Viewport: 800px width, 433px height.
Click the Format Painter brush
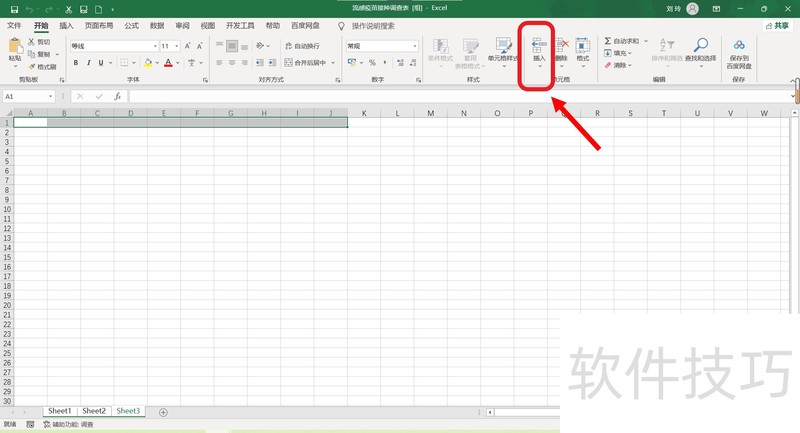click(x=33, y=67)
